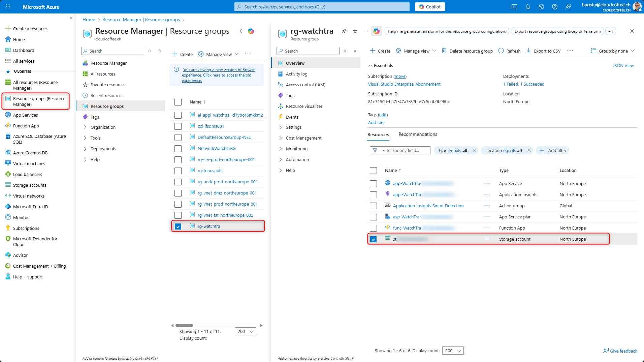
Task: Pin rg-watchtra to the dashboard
Action: click(x=344, y=31)
